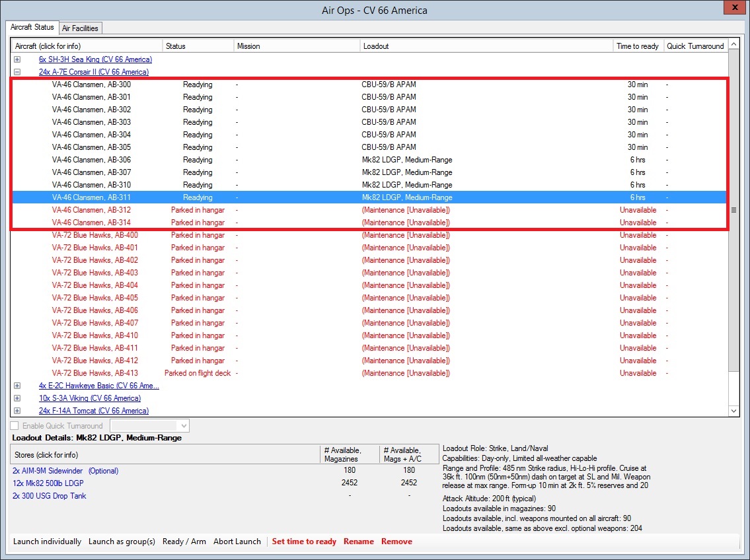Image resolution: width=750 pixels, height=560 pixels.
Task: Click the aircraft list scrollbar thumb
Action: tap(733, 210)
